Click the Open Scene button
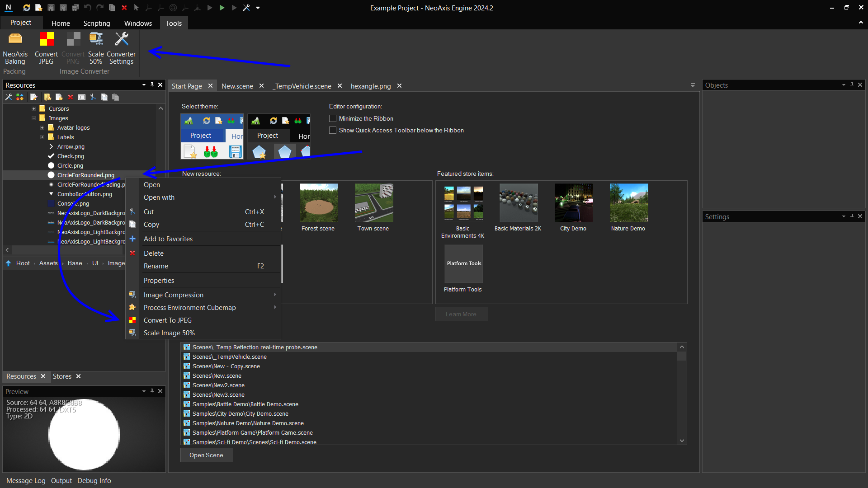Viewport: 868px width, 488px height. pyautogui.click(x=206, y=455)
